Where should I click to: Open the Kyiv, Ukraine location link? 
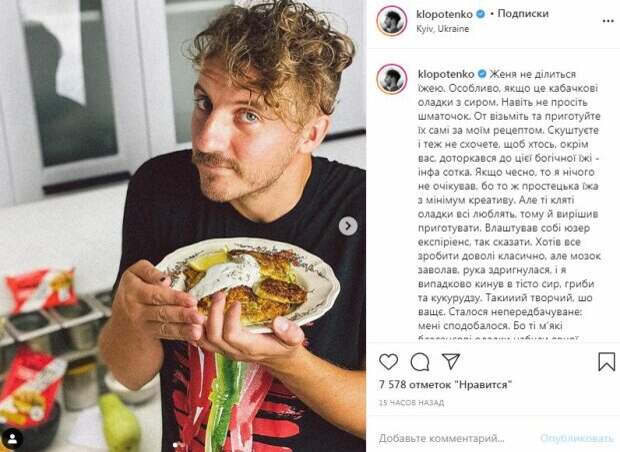[x=442, y=29]
